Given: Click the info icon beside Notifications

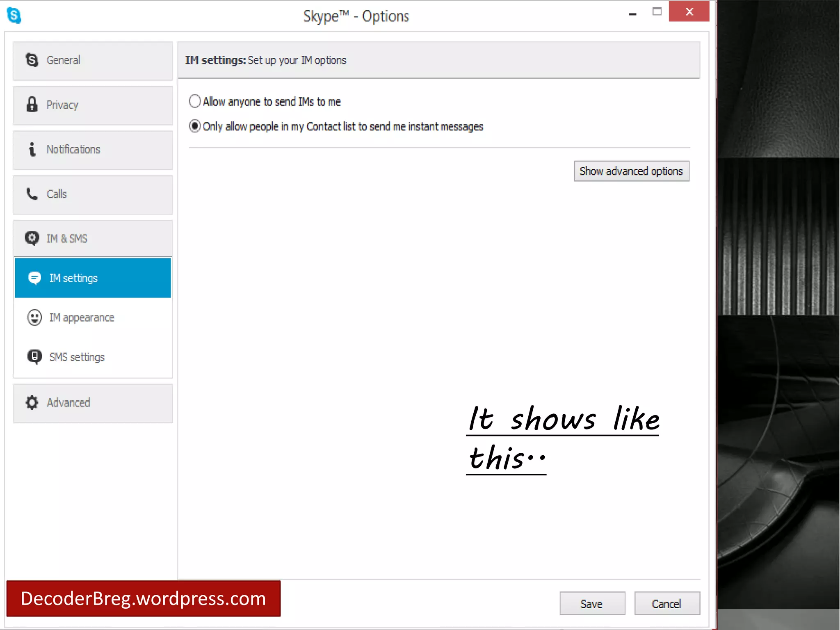Looking at the screenshot, I should coord(32,149).
